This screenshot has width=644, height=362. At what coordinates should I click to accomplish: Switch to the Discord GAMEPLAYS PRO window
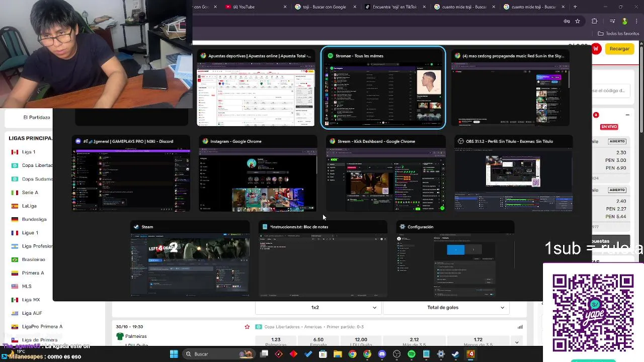coord(131,173)
